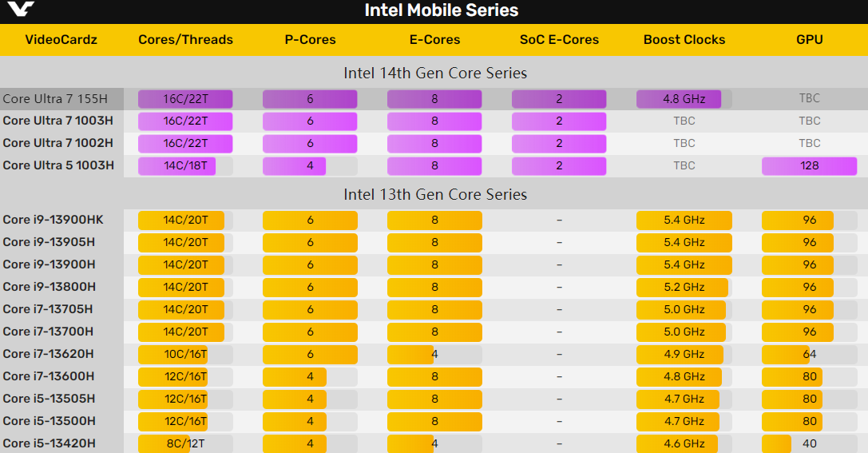Select the Boost Clocks column header

pos(684,40)
